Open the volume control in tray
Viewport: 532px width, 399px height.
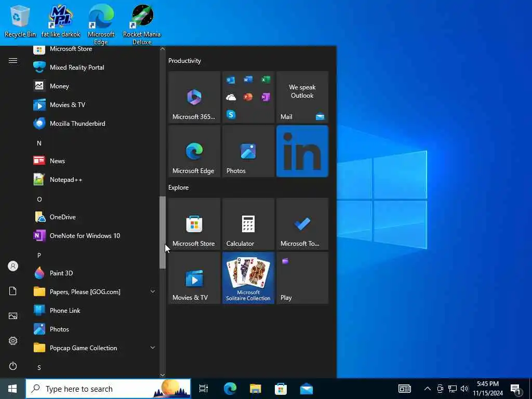tap(464, 389)
